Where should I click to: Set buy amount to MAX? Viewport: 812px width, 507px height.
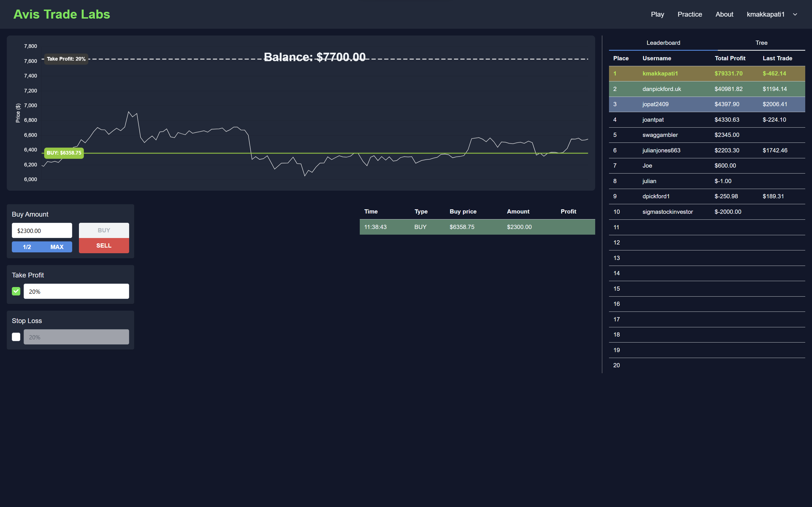tap(57, 247)
